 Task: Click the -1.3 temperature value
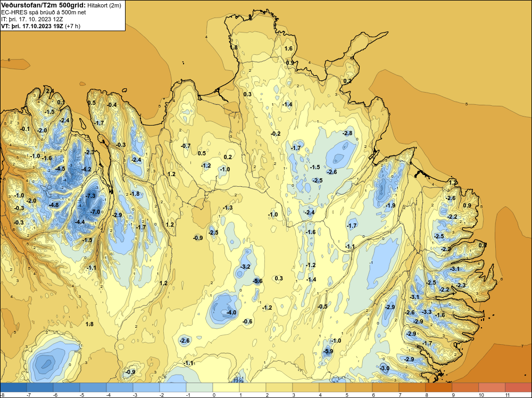pos(228,208)
